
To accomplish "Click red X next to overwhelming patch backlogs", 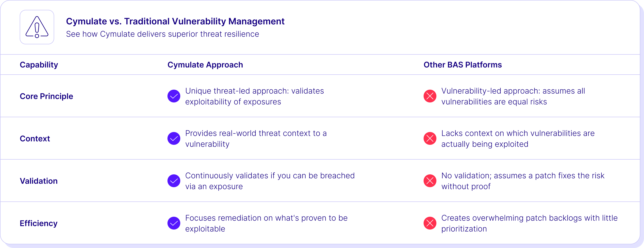I will point(430,223).
